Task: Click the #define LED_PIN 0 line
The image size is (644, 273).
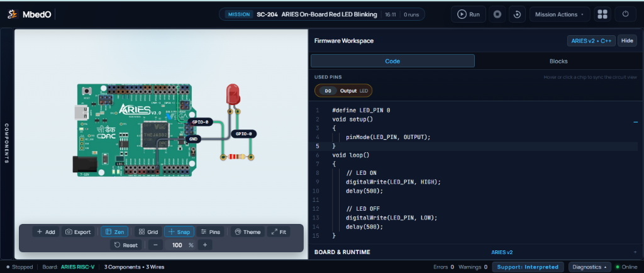Action: coord(361,111)
